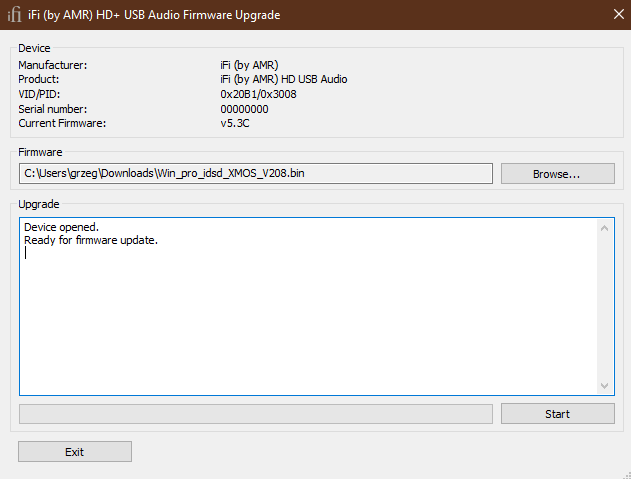Start the firmware upgrade

click(557, 414)
